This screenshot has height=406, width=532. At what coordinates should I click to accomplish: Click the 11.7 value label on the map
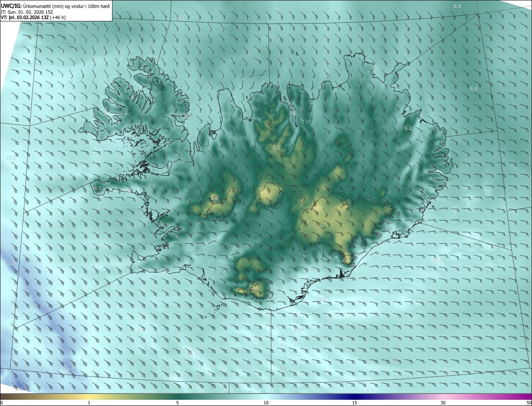38,306
